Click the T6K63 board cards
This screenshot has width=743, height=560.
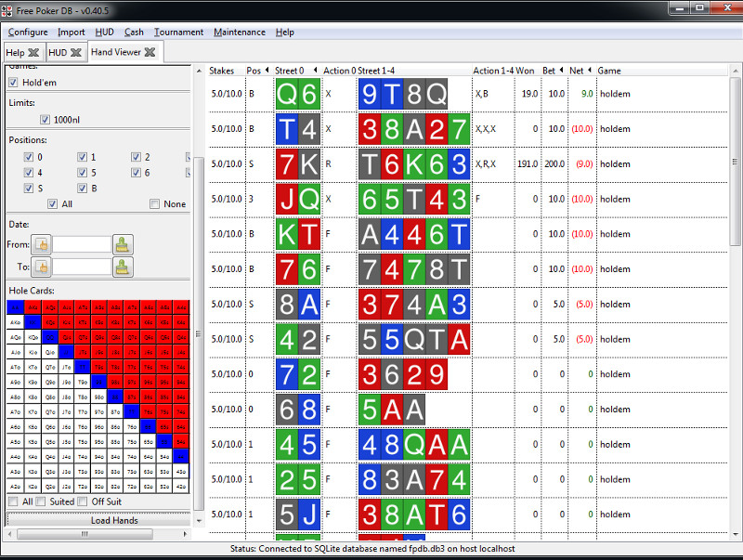tap(414, 164)
